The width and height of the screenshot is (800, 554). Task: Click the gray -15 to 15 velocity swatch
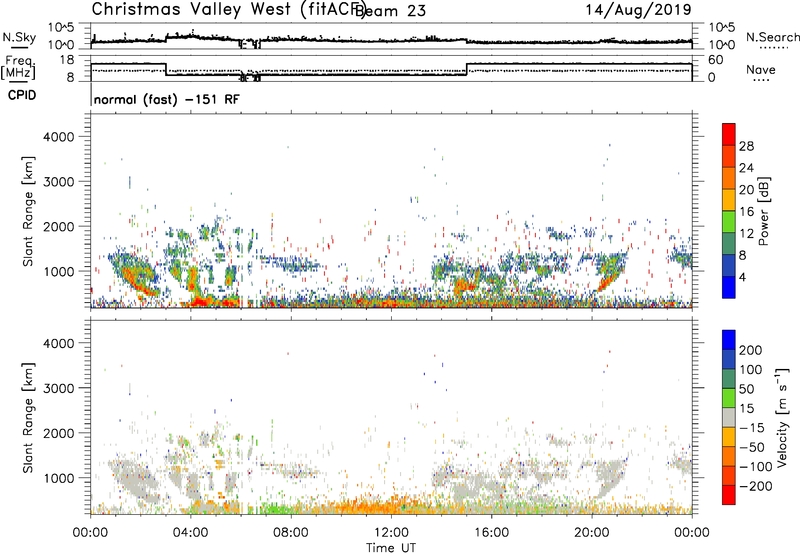(x=729, y=417)
